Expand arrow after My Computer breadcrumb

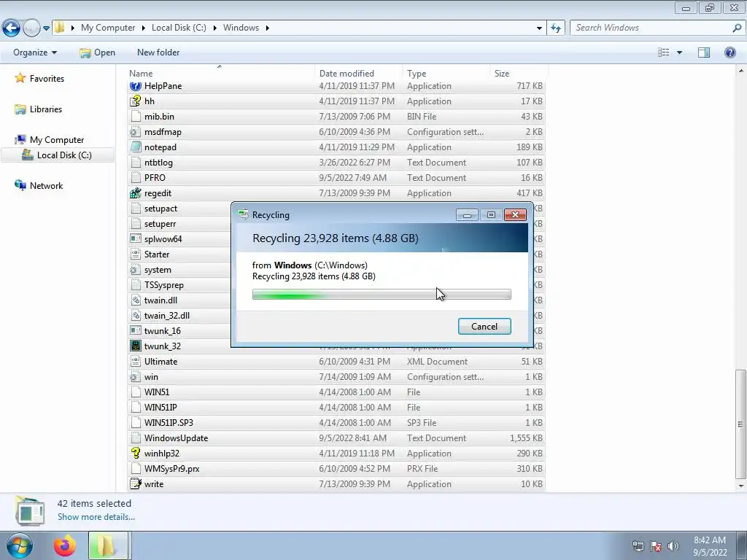click(144, 28)
